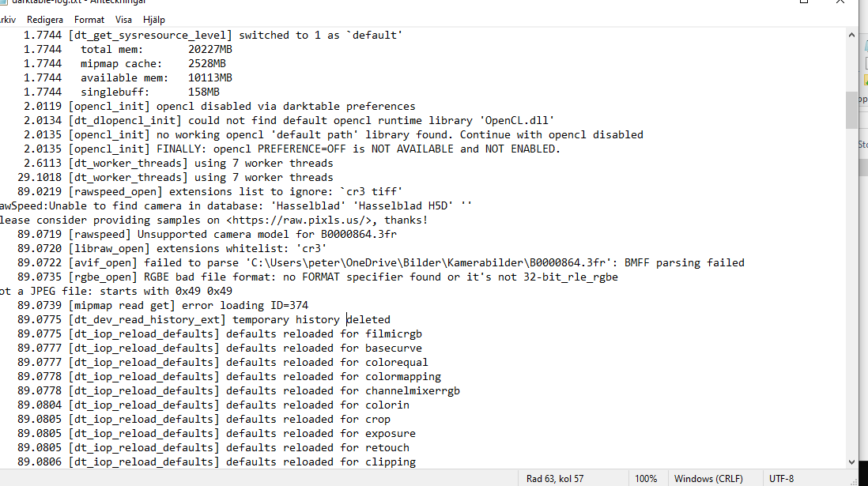The width and height of the screenshot is (868, 486).
Task: Open the Arkiv menu
Action: pos(7,20)
